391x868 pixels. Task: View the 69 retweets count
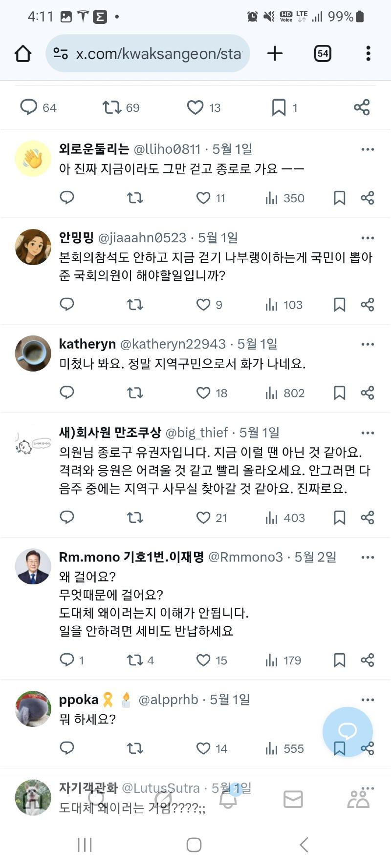point(119,107)
